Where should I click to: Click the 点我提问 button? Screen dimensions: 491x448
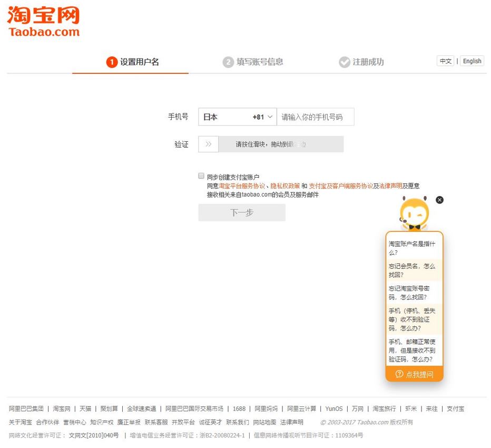click(x=414, y=374)
